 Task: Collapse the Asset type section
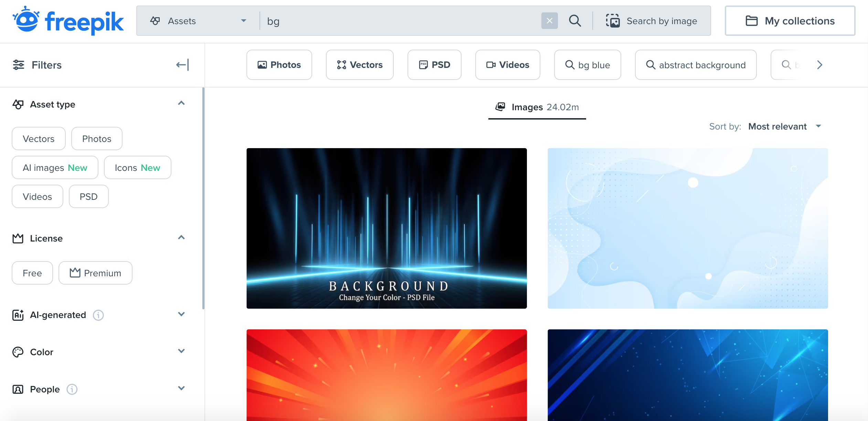tap(181, 103)
